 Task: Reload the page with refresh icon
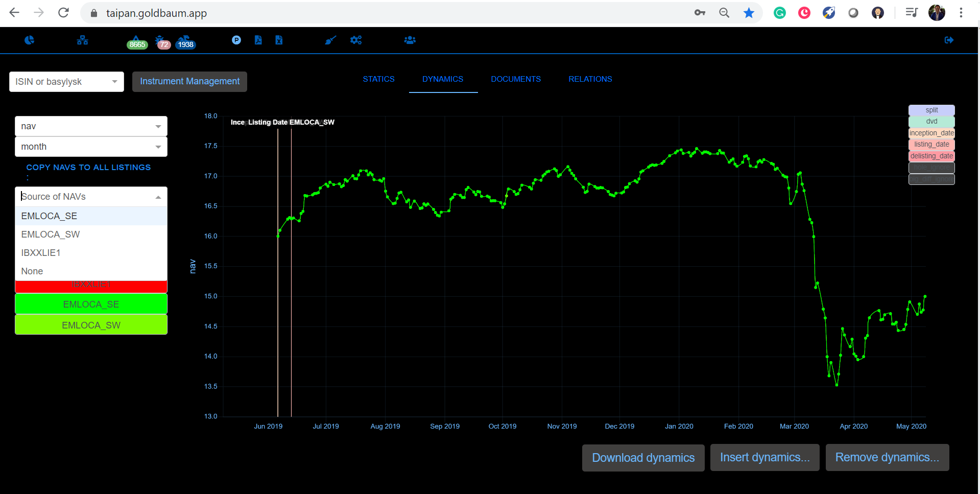click(x=63, y=13)
